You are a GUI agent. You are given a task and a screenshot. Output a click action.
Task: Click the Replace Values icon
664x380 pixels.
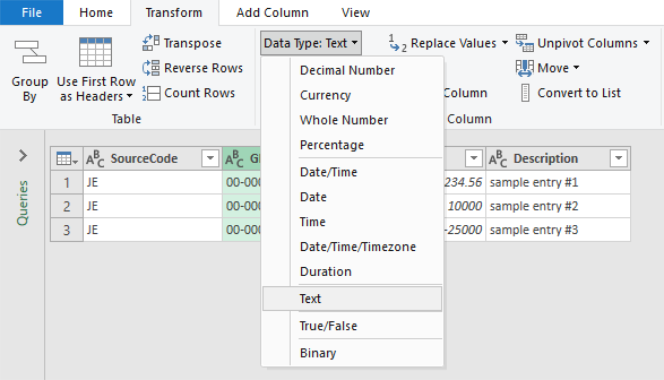[398, 43]
